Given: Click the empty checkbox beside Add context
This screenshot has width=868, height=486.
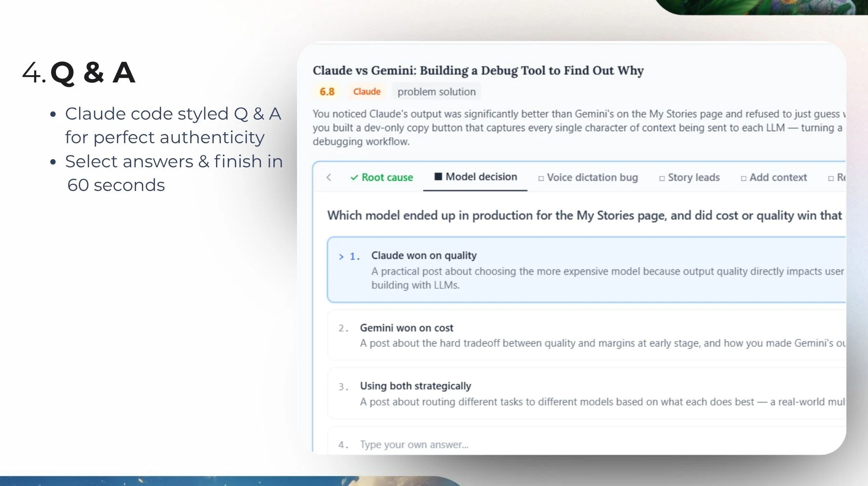Looking at the screenshot, I should pos(744,178).
